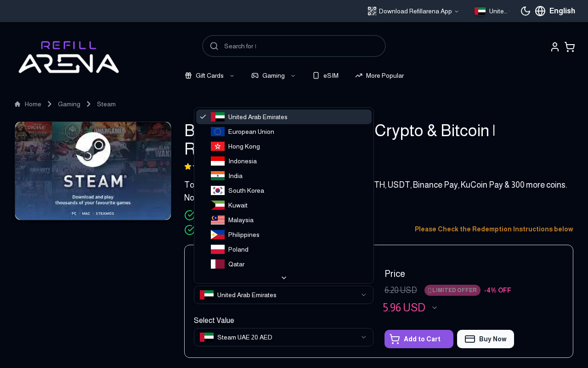
Task: Click the yellow rating star
Action: (188, 166)
